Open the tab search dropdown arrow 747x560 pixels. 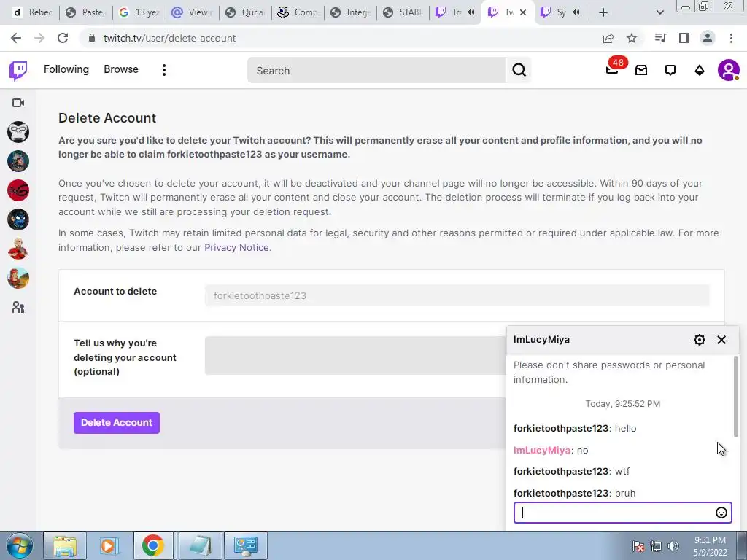(x=659, y=12)
